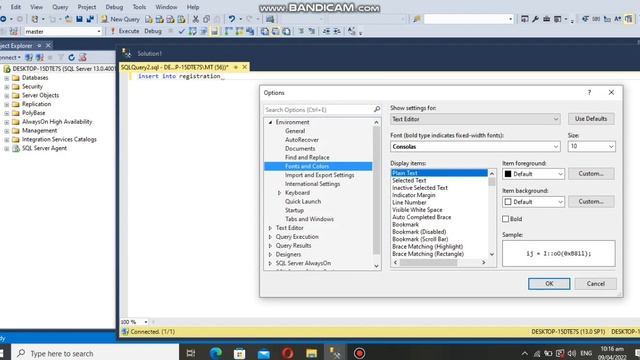Click the Database Engine Query icon
The width and height of the screenshot is (640, 360).
149,19
